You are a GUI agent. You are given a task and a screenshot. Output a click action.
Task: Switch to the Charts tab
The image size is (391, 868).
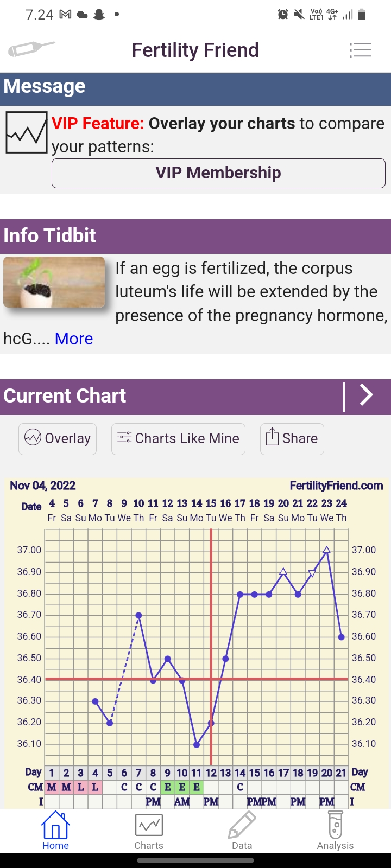click(149, 831)
